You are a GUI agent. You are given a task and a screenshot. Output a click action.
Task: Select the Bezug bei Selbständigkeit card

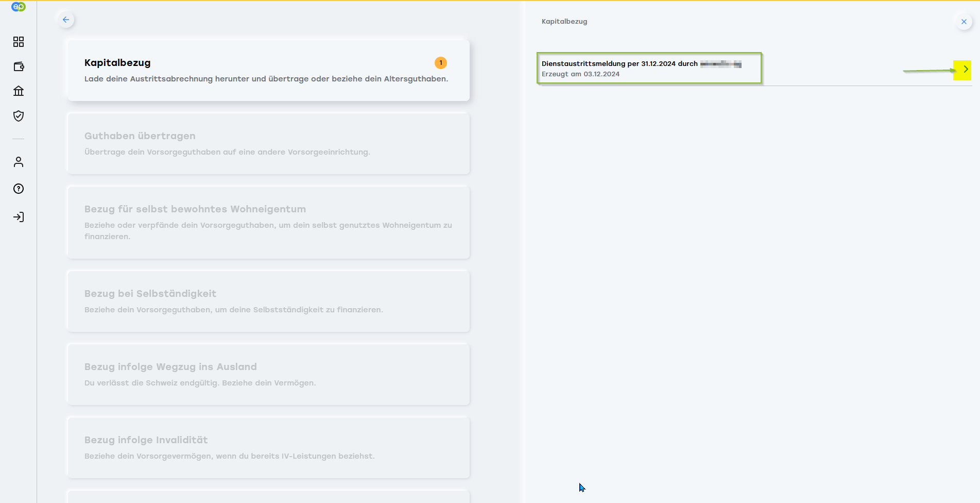point(268,301)
